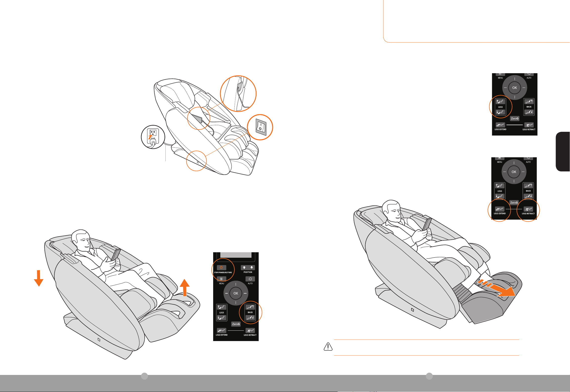Click ZeroG on the remote with the power button
570x392 pixels.
[236, 324]
